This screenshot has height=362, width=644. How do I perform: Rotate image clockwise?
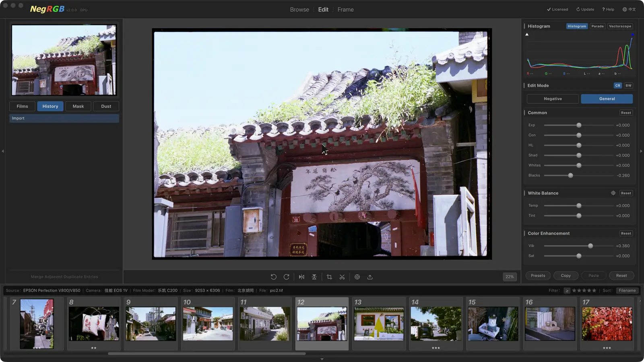(x=286, y=277)
